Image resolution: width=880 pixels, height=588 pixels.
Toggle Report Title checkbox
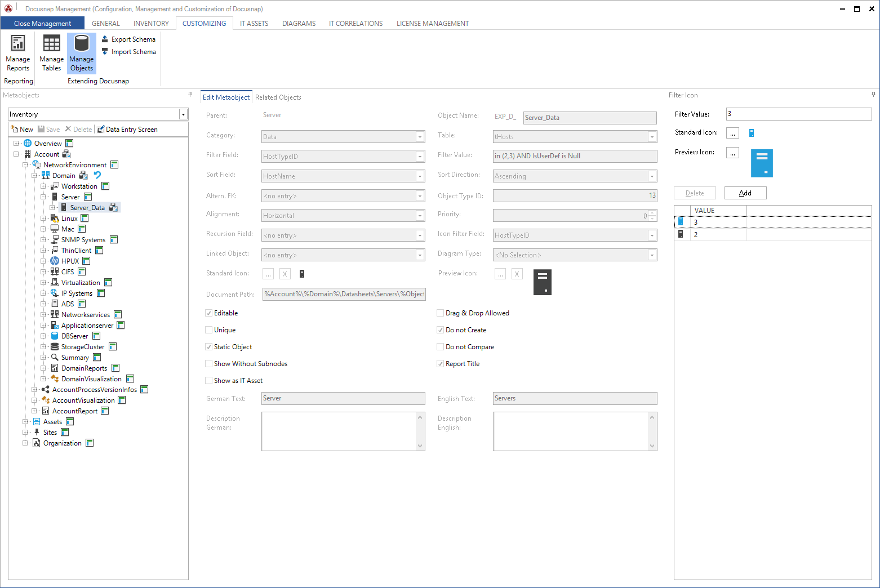(441, 364)
